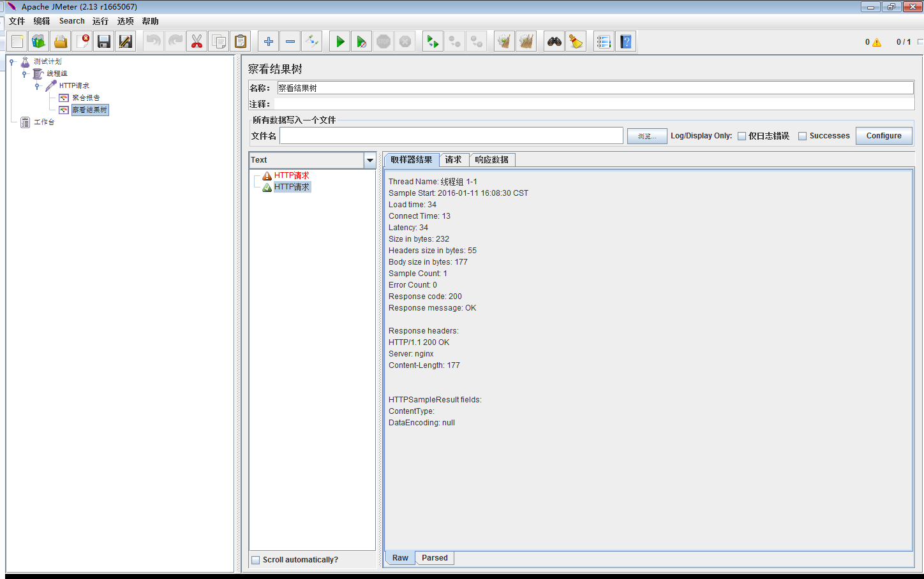924x579 pixels.
Task: Switch to the Parsed view tab
Action: [x=435, y=558]
